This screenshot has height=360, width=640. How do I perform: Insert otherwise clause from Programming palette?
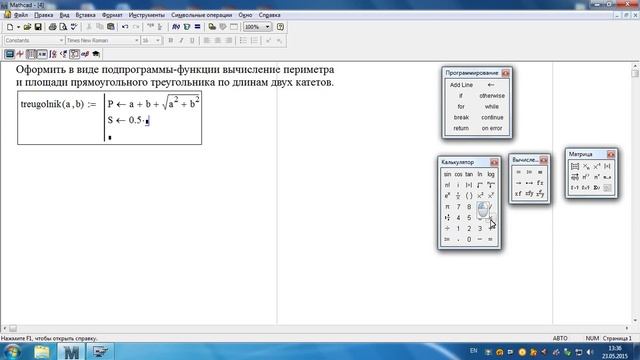pos(492,96)
